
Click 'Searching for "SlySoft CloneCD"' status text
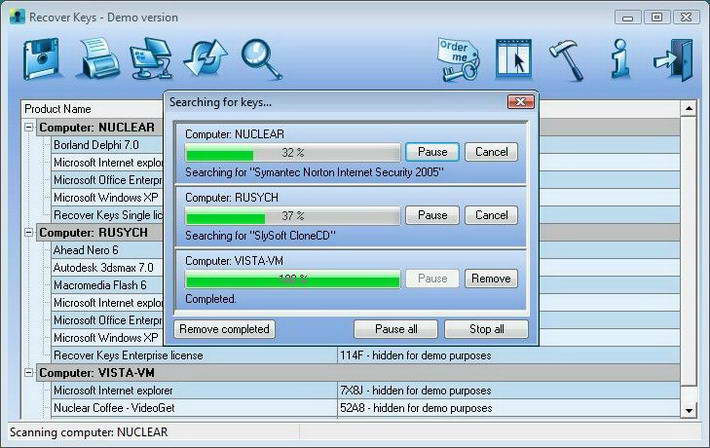(260, 236)
